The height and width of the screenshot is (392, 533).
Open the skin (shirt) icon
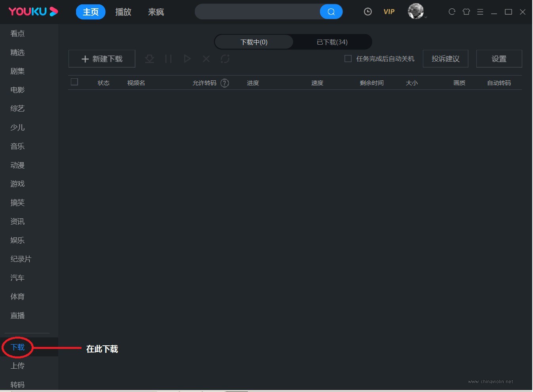point(466,12)
